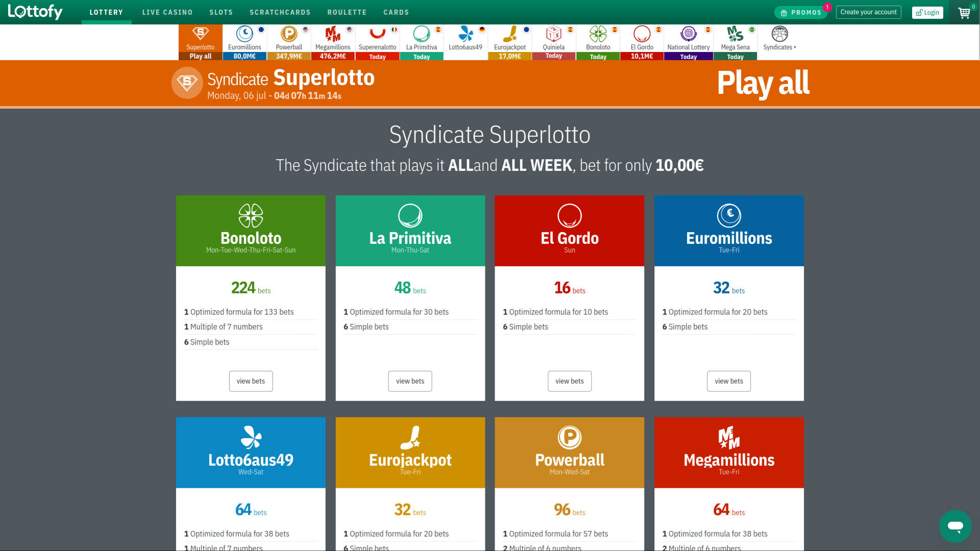Open the Live Casino tab
The image size is (980, 551).
167,12
